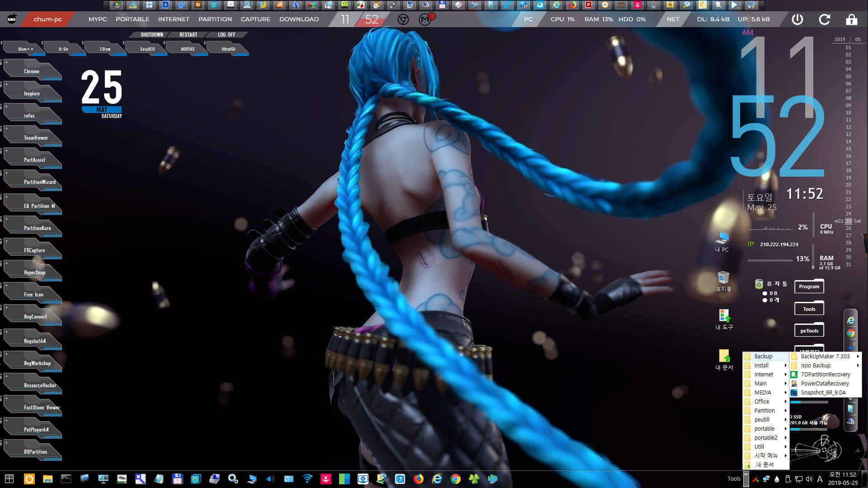Click the Windows Start button
The height and width of the screenshot is (488, 868).
coord(9,479)
